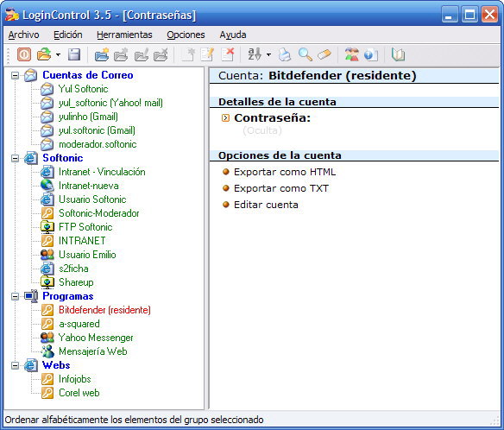
Task: Click the red lock/power toolbar icon
Action: pos(24,54)
